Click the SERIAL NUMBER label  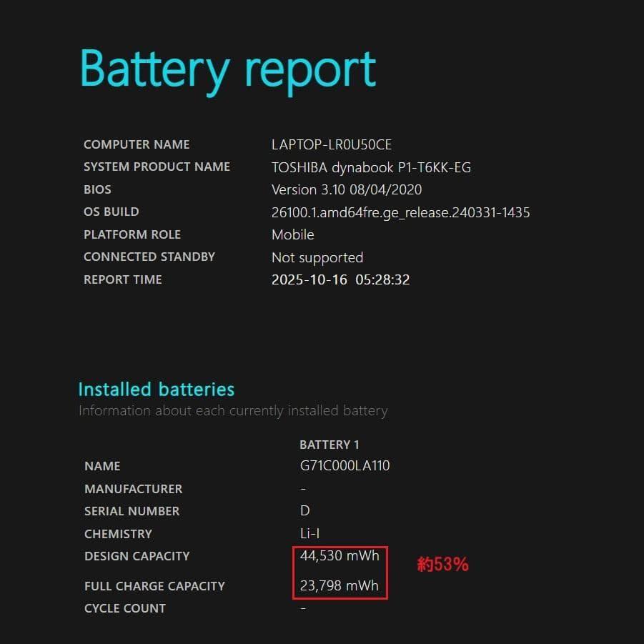(132, 511)
